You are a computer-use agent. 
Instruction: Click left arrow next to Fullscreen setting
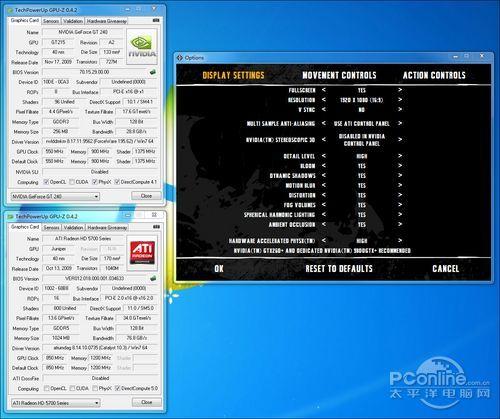324,90
